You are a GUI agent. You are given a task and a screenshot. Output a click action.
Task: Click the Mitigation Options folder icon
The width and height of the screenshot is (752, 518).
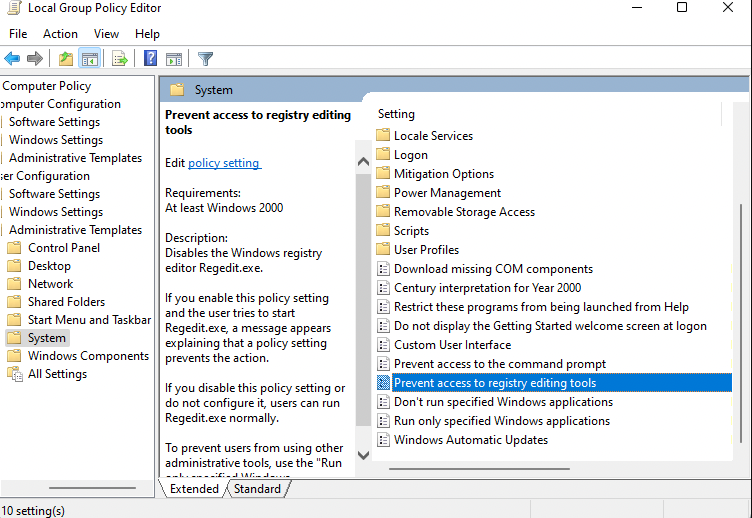click(383, 173)
